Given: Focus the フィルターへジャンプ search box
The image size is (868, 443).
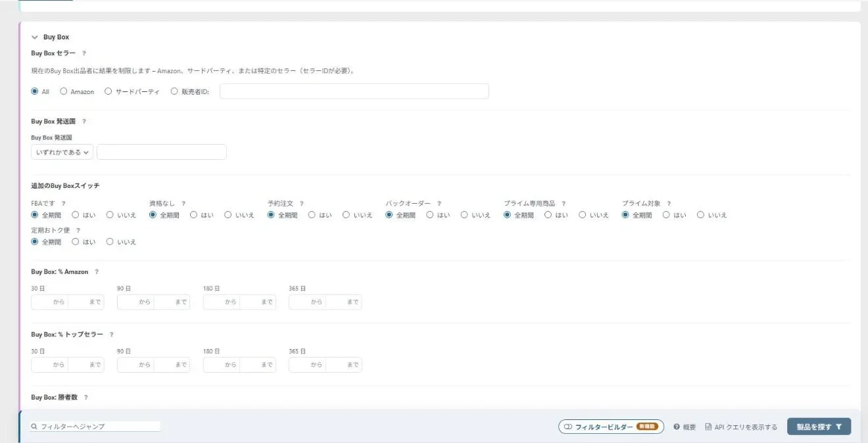Looking at the screenshot, I should coord(95,427).
